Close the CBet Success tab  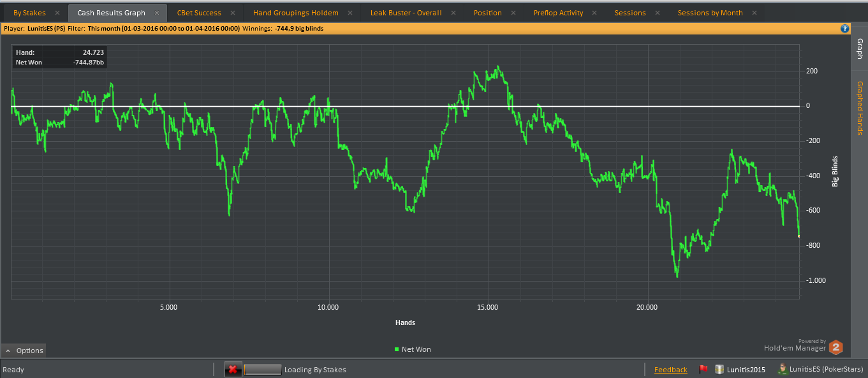click(233, 13)
